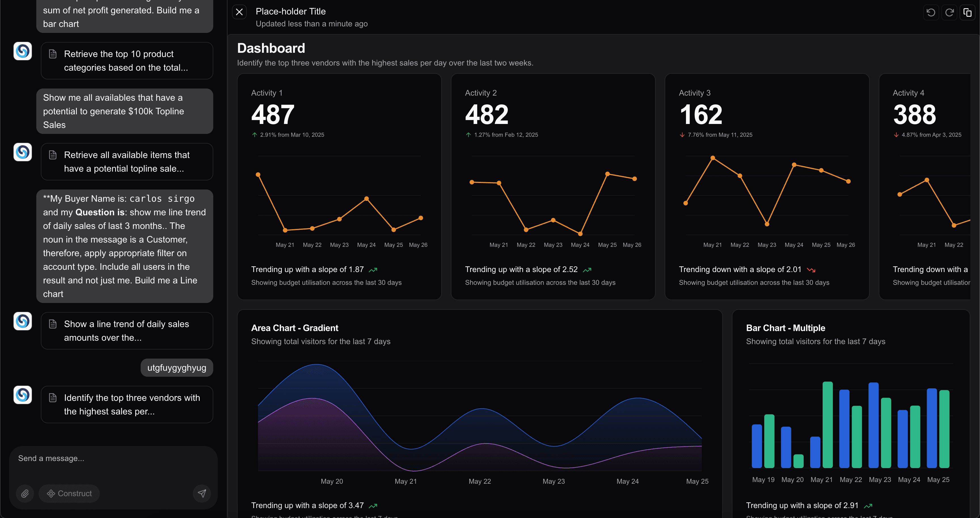Open document 'Retrieve the top 10 product categories'

click(x=127, y=60)
